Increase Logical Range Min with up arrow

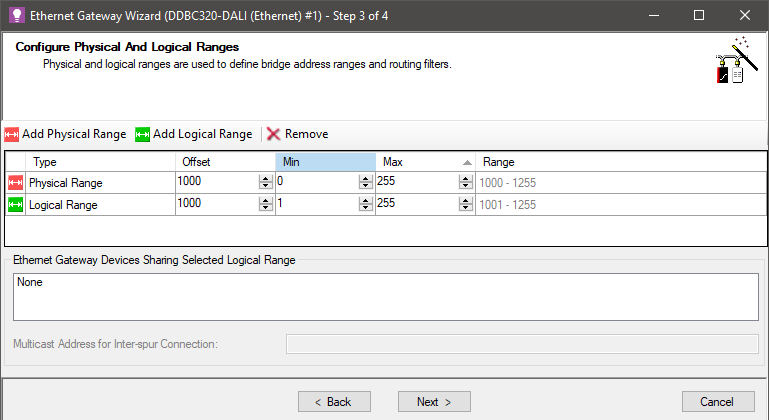366,200
